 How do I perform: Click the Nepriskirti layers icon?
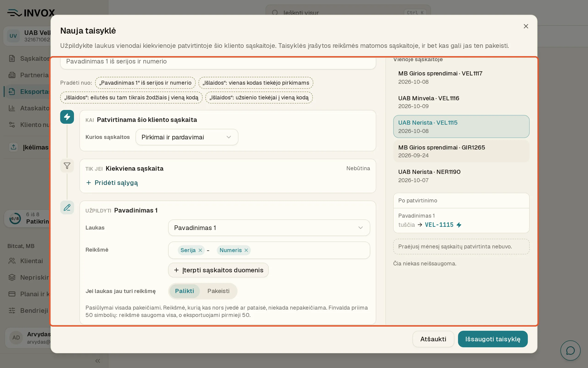[x=12, y=277]
